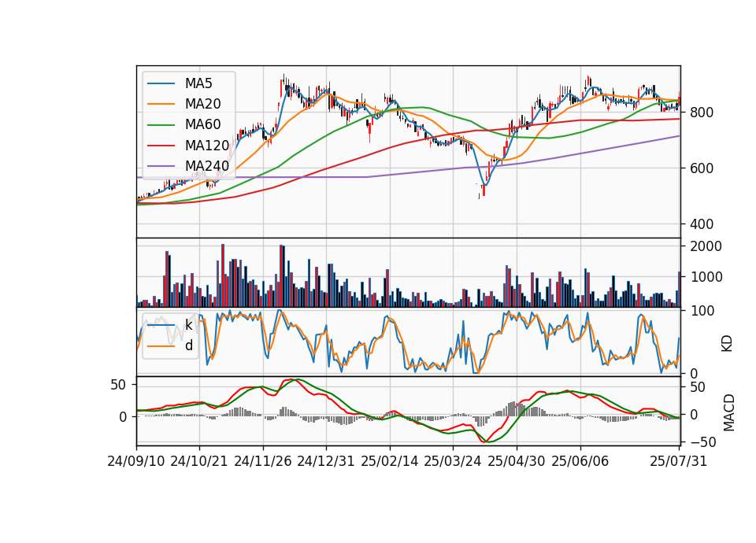
Task: Click the 24/11/26 date axis label
Action: pos(263,461)
